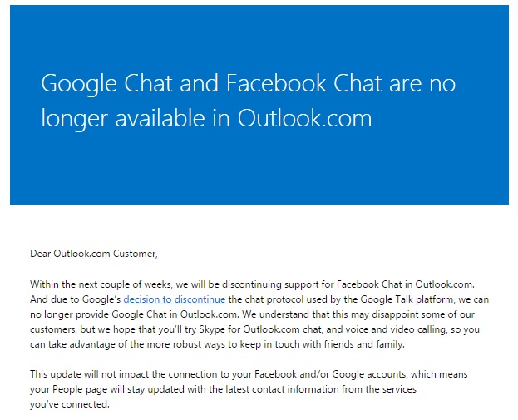
Task: Click the line ending "friends and family."
Action: click(217, 344)
